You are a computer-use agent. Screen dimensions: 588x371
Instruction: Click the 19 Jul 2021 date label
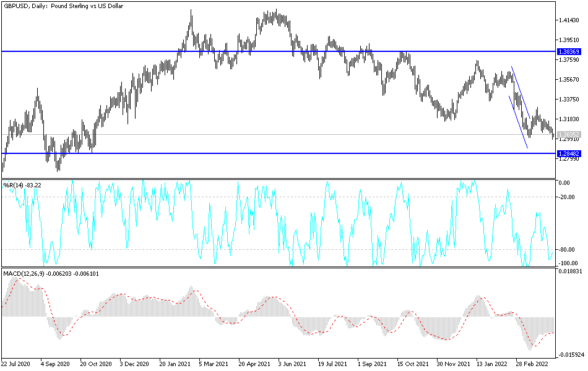pyautogui.click(x=332, y=364)
